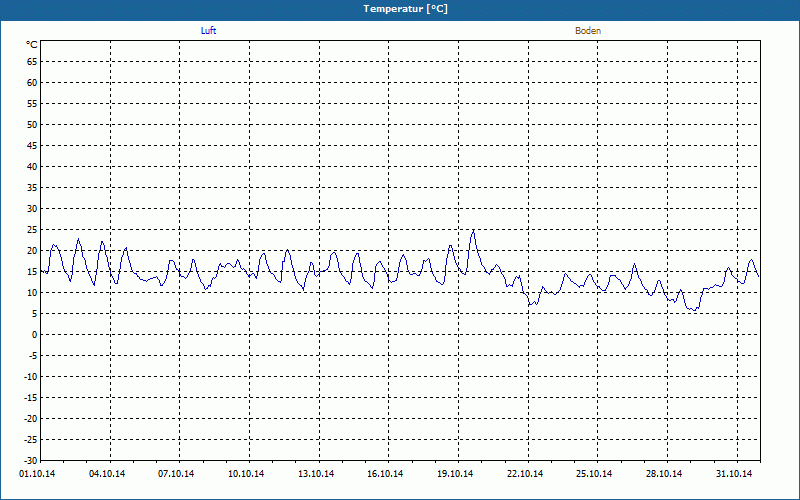Click the -25 y-axis value
Screen dimensions: 800x500
(x=31, y=439)
